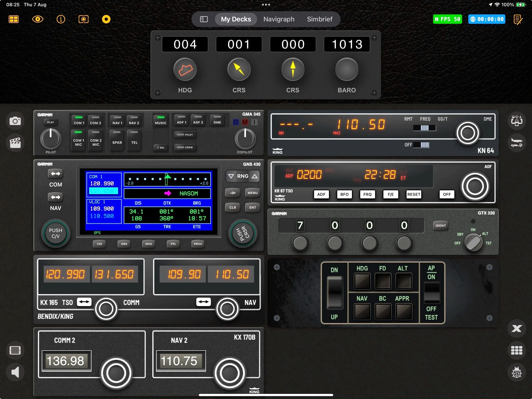Swap KX 165 COMM frequencies arrow button
The image size is (532, 399).
click(84, 302)
